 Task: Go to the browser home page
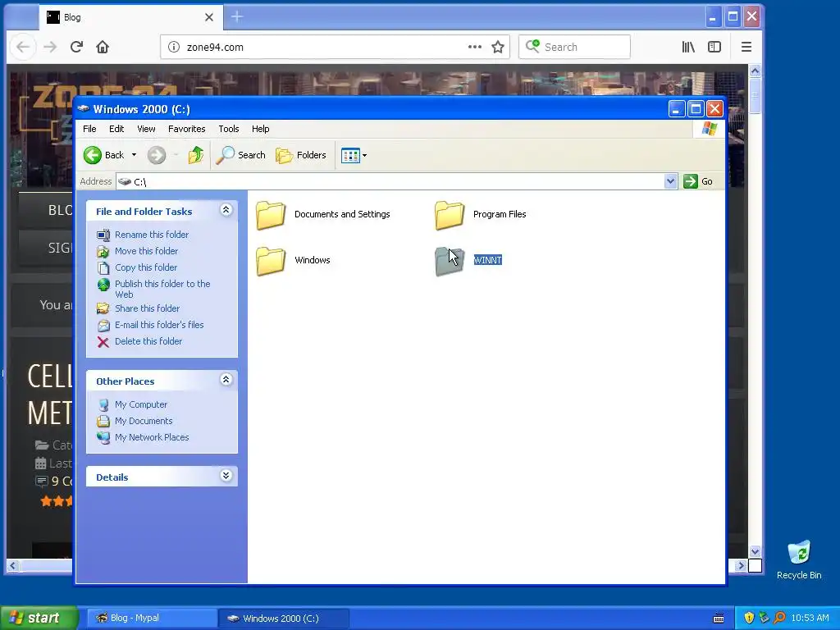(103, 47)
